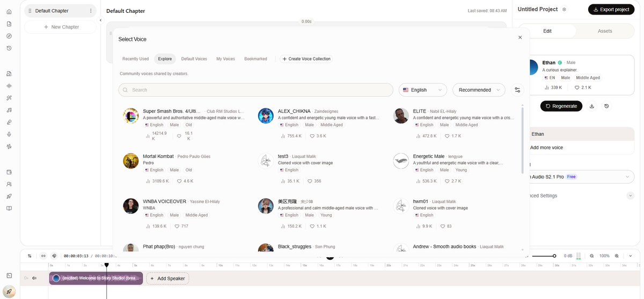Select the WNBA VOICEOVER voice
644x299 pixels.
(x=184, y=214)
